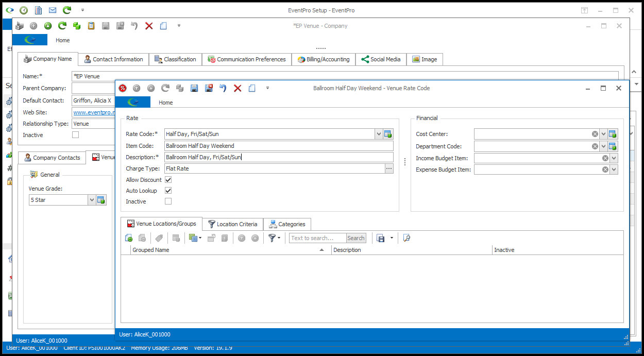Open Venue Grade lookup table icon
Image resolution: width=644 pixels, height=356 pixels.
click(x=101, y=200)
